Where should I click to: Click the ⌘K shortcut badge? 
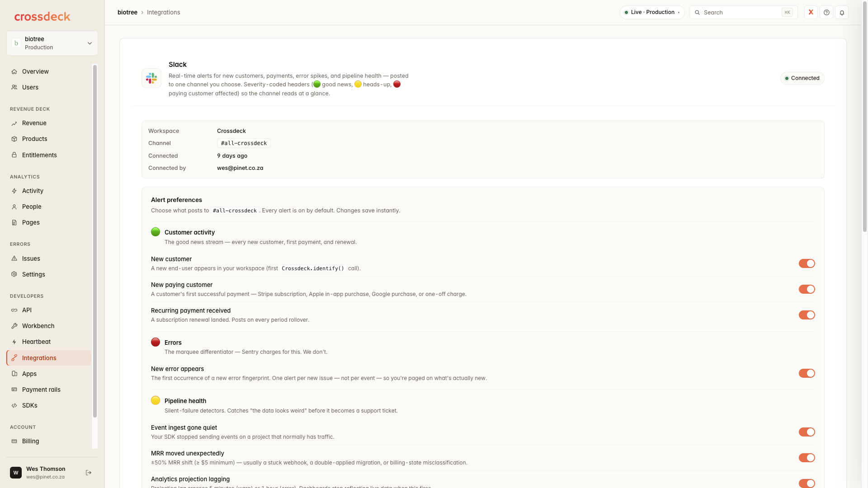[787, 13]
